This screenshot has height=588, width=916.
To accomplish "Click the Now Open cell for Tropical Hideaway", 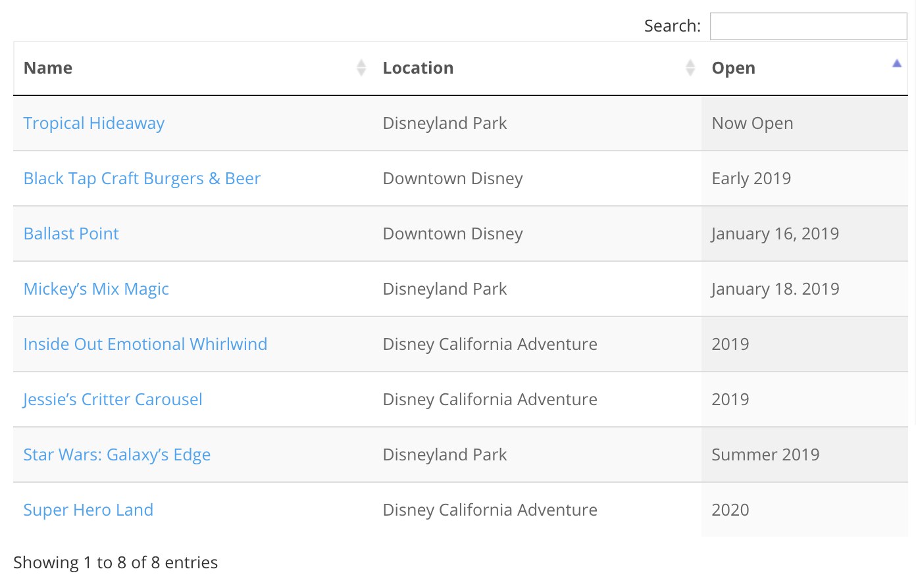I will 752,124.
